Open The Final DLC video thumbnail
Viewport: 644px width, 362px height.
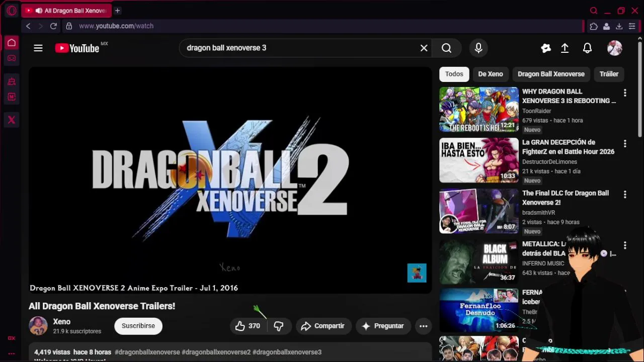479,211
